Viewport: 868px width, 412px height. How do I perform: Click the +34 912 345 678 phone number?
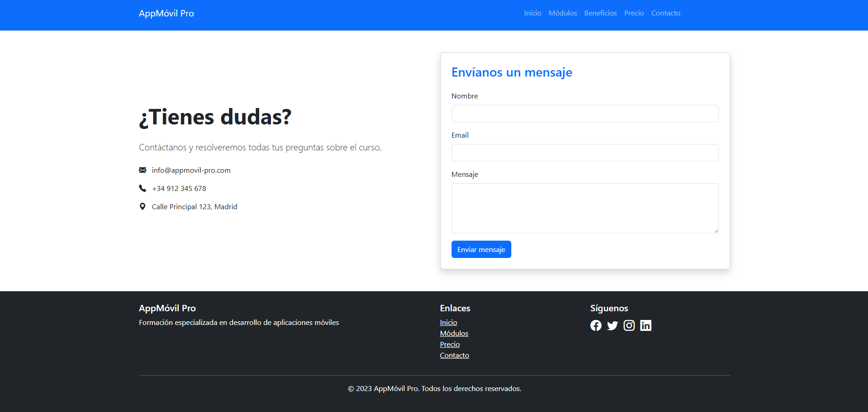tap(179, 188)
